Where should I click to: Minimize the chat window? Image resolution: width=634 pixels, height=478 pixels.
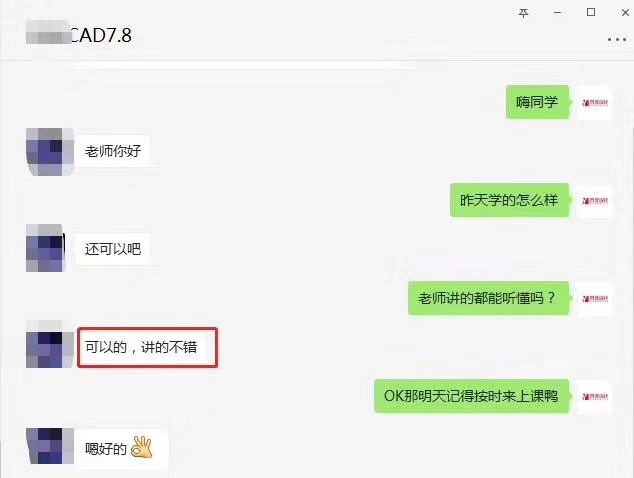557,13
